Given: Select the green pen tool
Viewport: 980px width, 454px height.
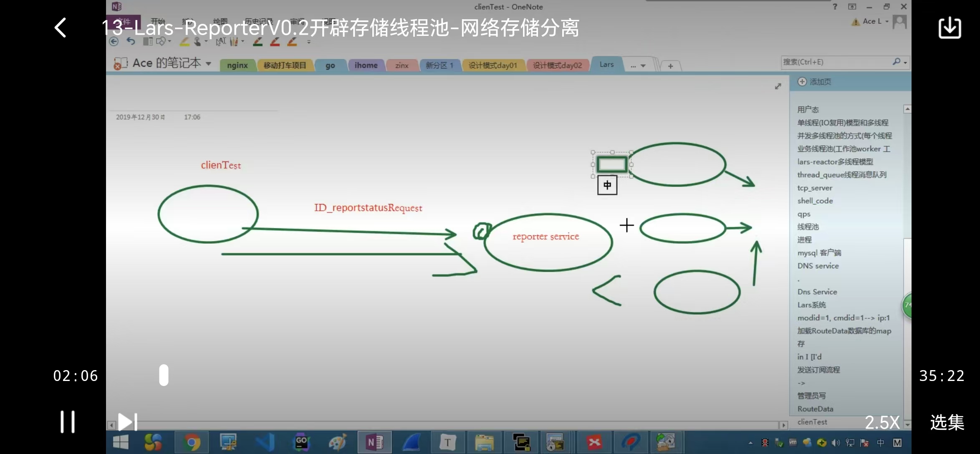Looking at the screenshot, I should click(258, 41).
